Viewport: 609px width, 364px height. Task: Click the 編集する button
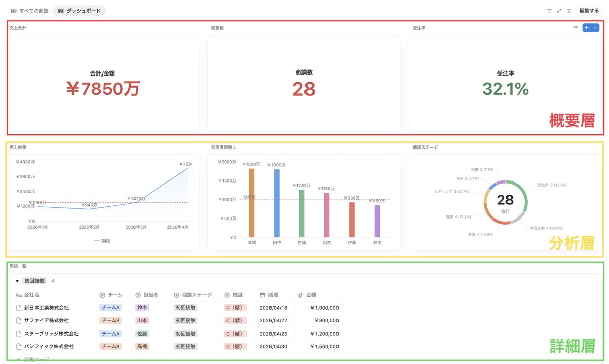click(589, 11)
